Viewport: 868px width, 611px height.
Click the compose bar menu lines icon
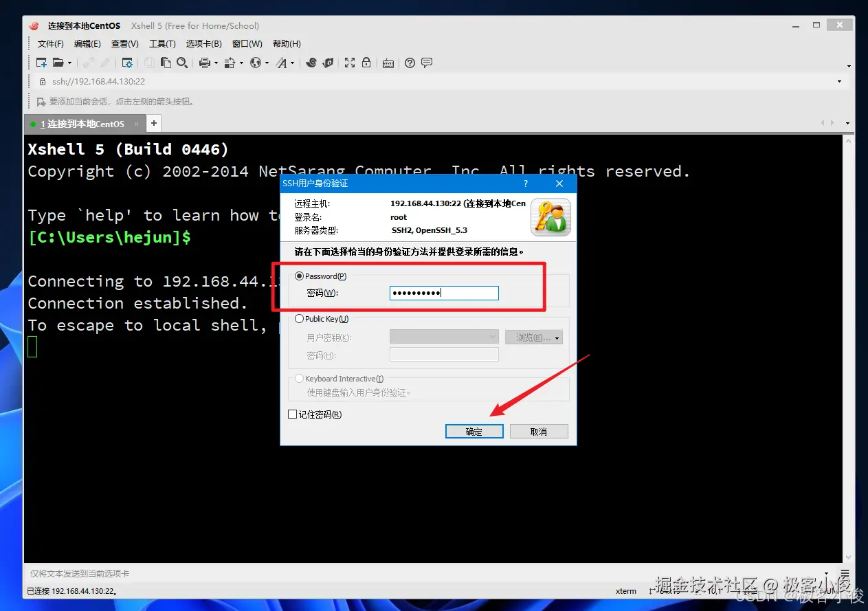(x=845, y=573)
